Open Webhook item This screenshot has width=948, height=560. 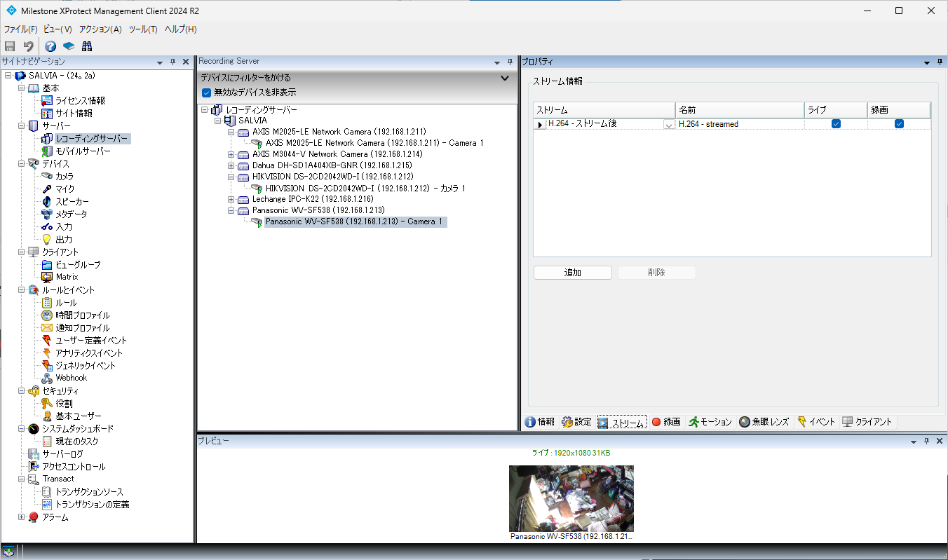click(72, 378)
